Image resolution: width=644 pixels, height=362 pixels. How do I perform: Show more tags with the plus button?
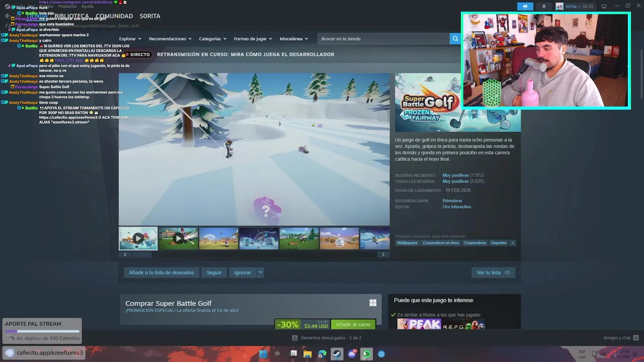[513, 243]
